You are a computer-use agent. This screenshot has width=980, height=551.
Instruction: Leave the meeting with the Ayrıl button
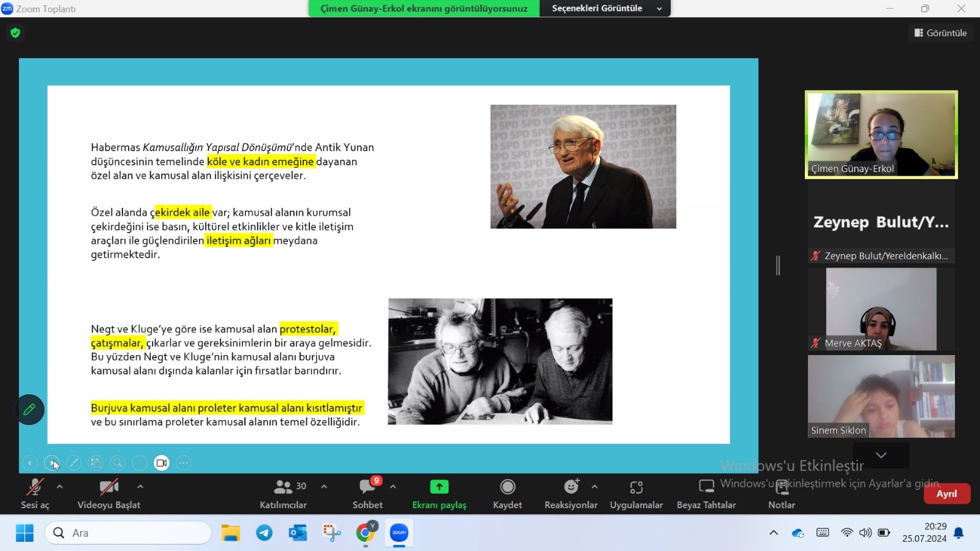pyautogui.click(x=946, y=493)
